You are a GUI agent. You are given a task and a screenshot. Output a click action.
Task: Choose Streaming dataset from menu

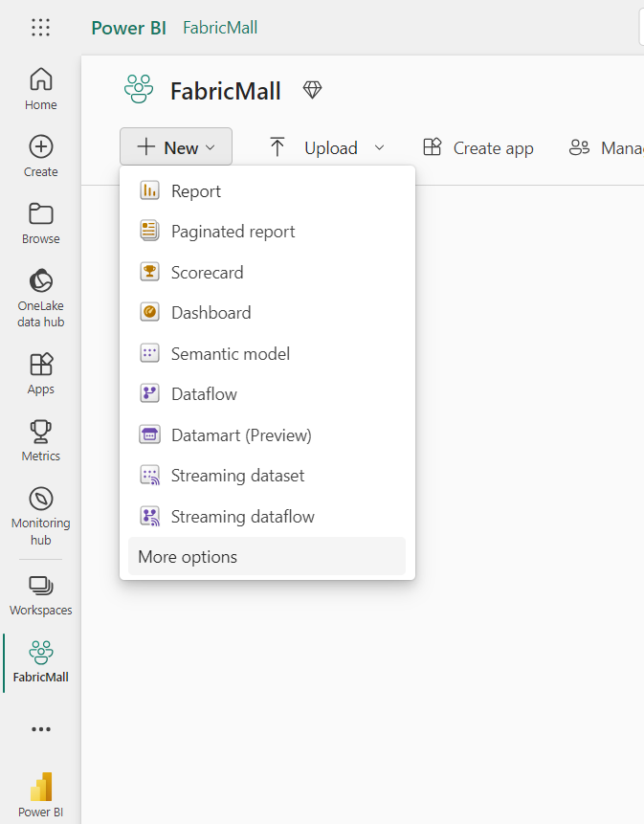(267, 476)
